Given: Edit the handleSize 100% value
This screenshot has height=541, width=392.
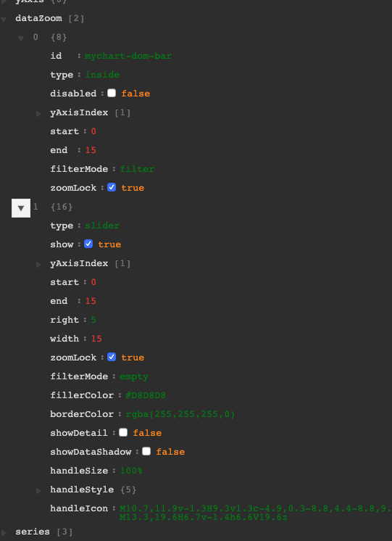Looking at the screenshot, I should point(131,471).
